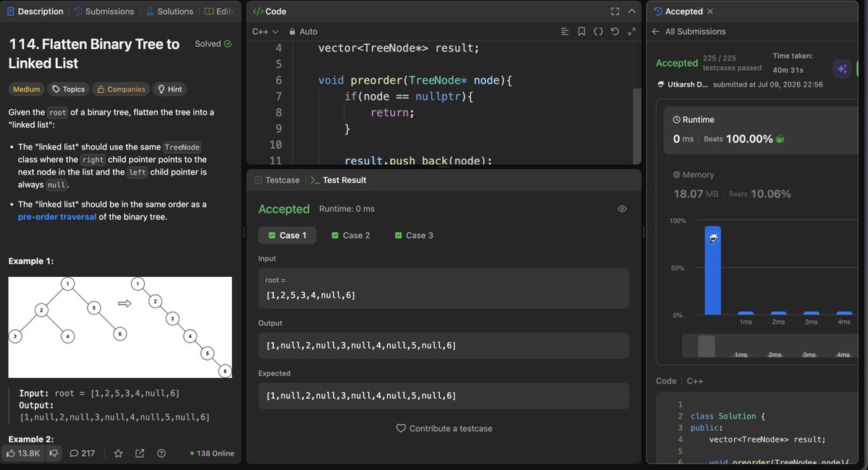This screenshot has height=470, width=868.
Task: Click the Time taken 40m 31s text
Action: coord(793,63)
